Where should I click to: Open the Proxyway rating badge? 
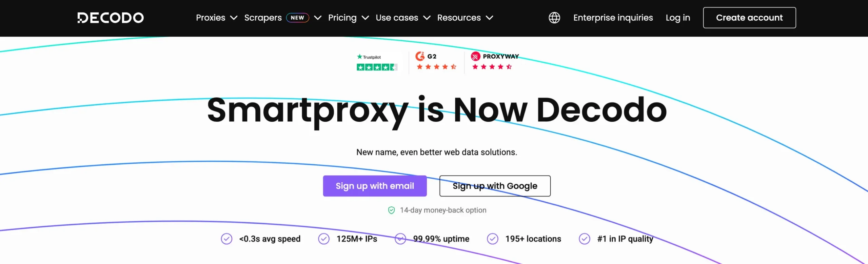[x=495, y=61]
